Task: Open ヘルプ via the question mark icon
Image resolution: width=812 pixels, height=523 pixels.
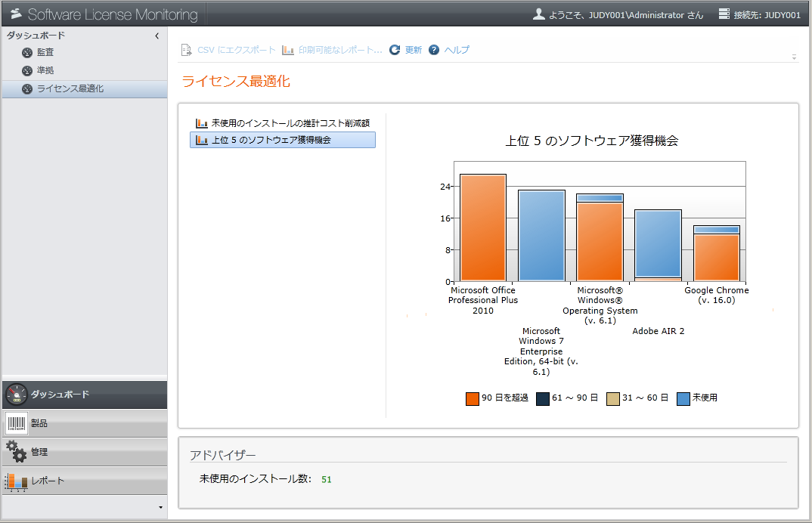Action: click(434, 50)
